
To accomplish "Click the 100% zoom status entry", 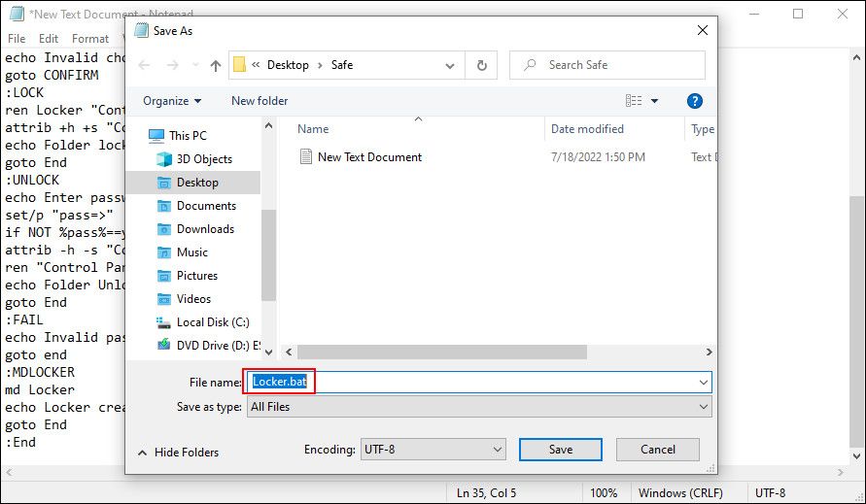I will coord(604,493).
